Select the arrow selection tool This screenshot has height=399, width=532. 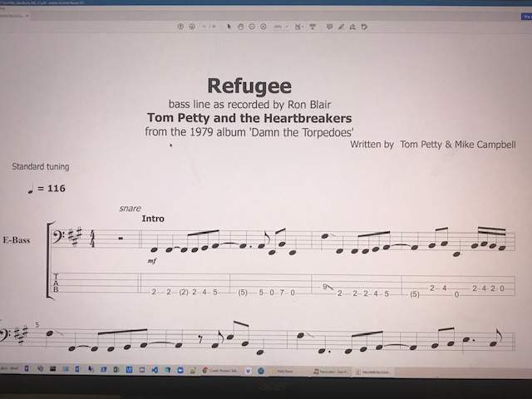click(229, 27)
